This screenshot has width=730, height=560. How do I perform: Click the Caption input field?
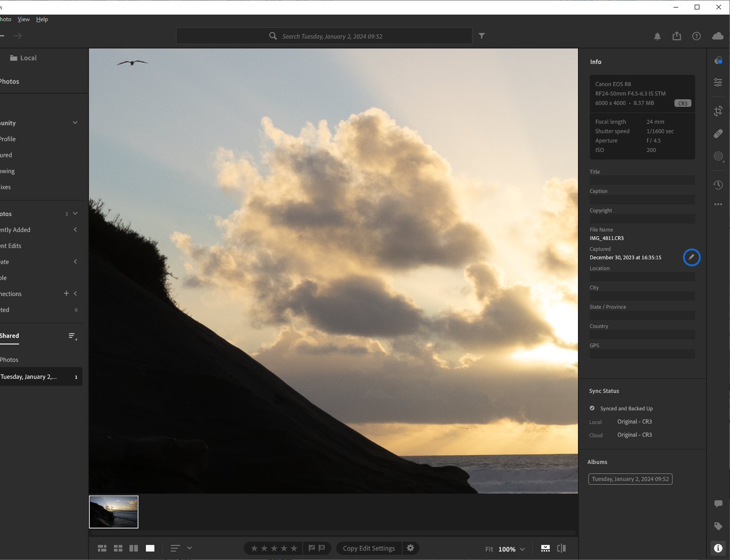[x=642, y=200]
